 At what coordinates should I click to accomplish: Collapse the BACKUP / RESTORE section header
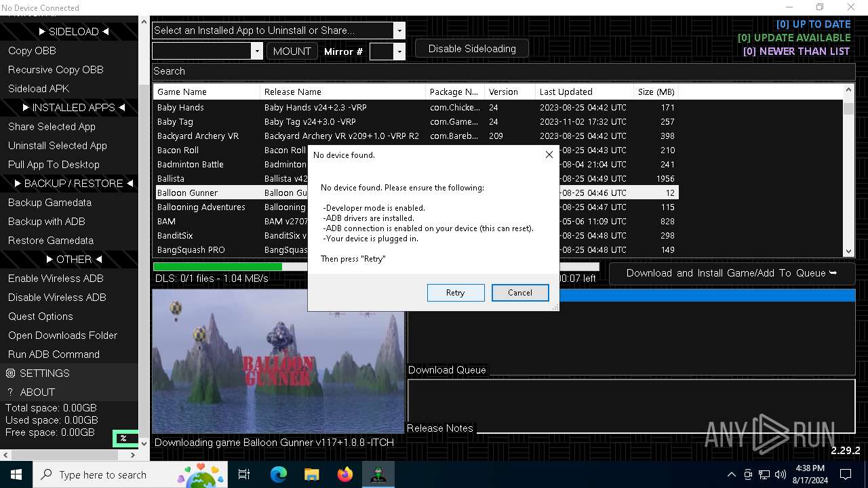(69, 184)
